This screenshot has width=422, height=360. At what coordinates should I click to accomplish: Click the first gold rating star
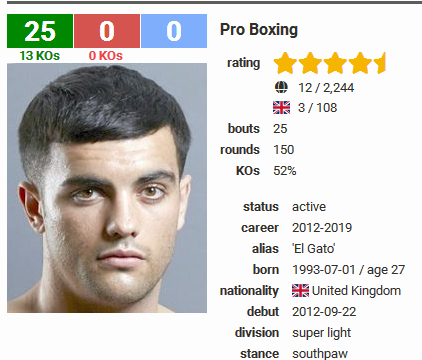(285, 63)
